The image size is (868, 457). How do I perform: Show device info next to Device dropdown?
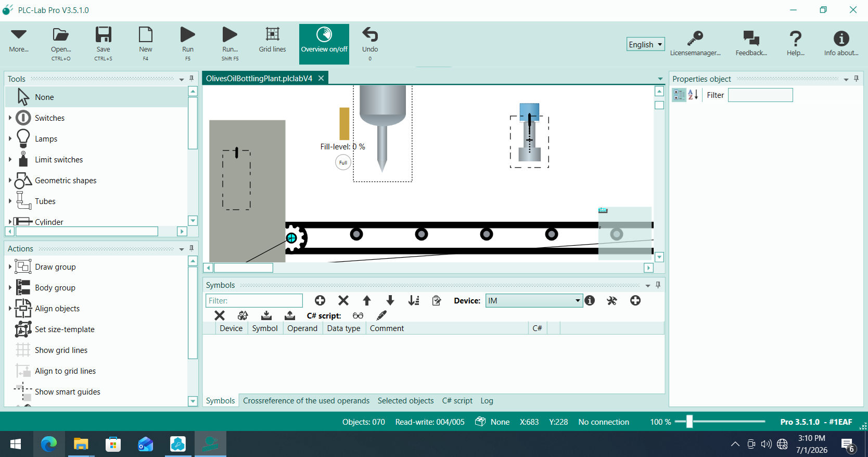click(590, 300)
